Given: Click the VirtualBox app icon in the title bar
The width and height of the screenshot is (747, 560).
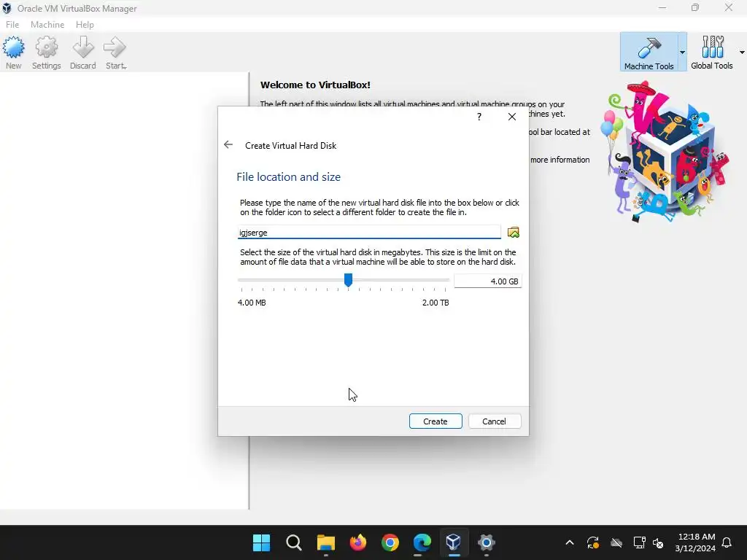Looking at the screenshot, I should [7, 8].
